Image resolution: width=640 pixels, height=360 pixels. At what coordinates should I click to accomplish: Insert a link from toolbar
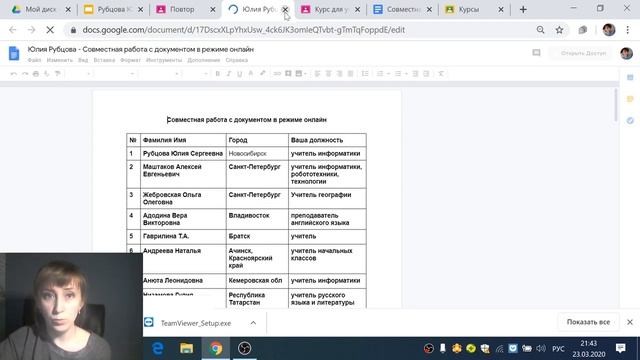[277, 74]
